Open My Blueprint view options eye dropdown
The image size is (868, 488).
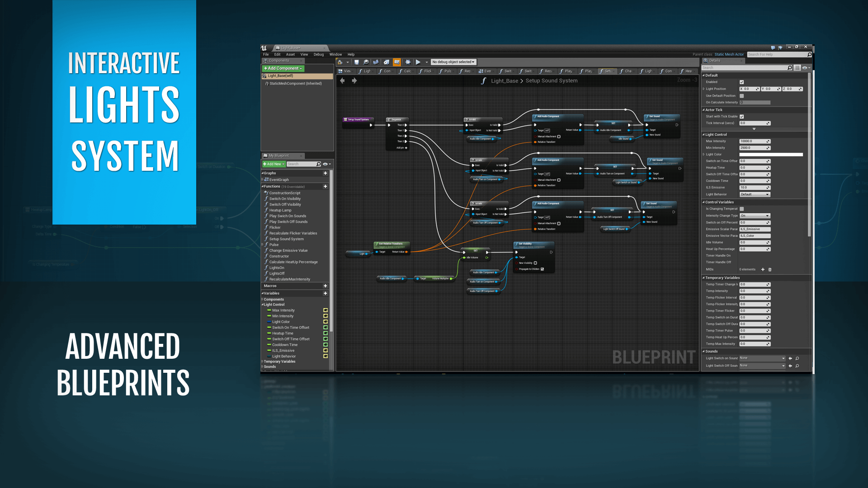(326, 164)
